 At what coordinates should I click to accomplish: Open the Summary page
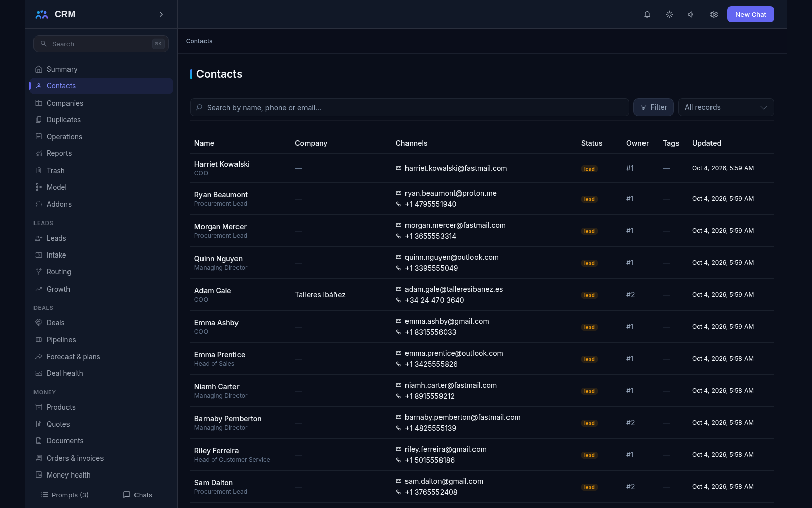tap(101, 69)
